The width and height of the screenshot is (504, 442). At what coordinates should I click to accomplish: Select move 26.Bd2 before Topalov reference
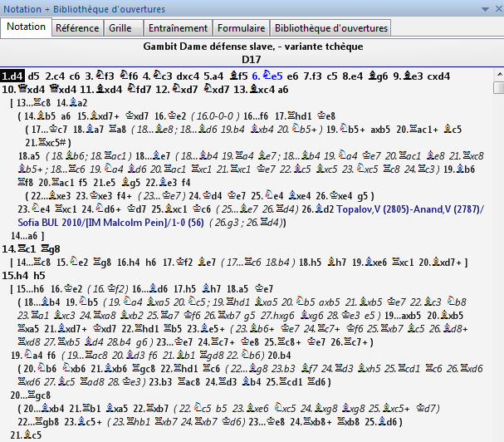click(x=318, y=209)
